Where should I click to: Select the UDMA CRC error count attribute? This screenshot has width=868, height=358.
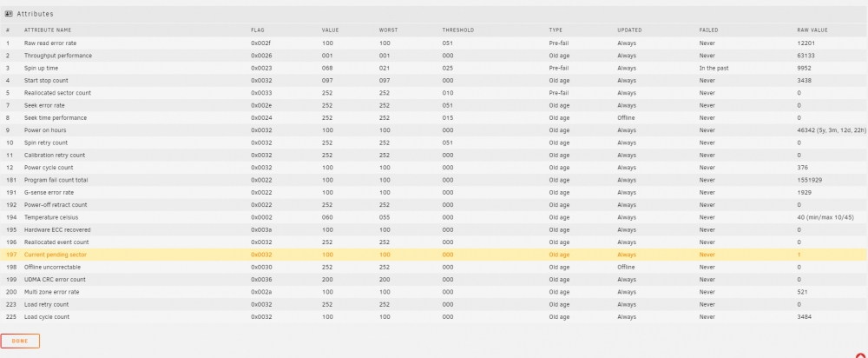(54, 279)
